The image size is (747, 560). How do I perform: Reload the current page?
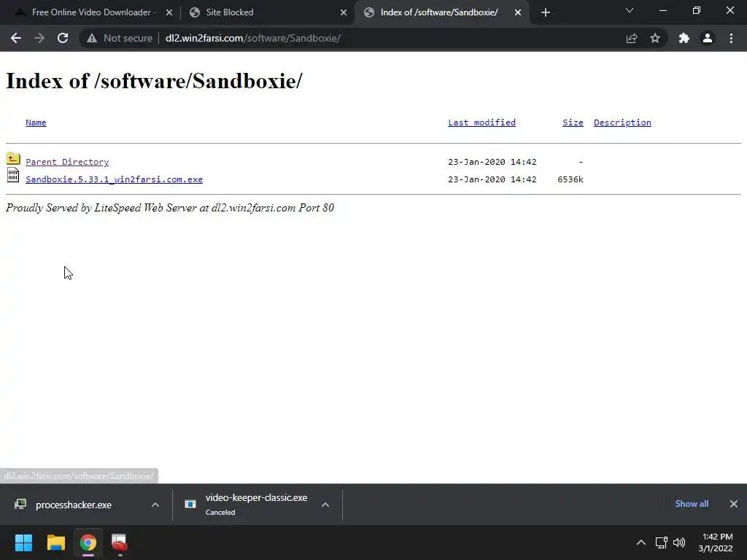[63, 38]
